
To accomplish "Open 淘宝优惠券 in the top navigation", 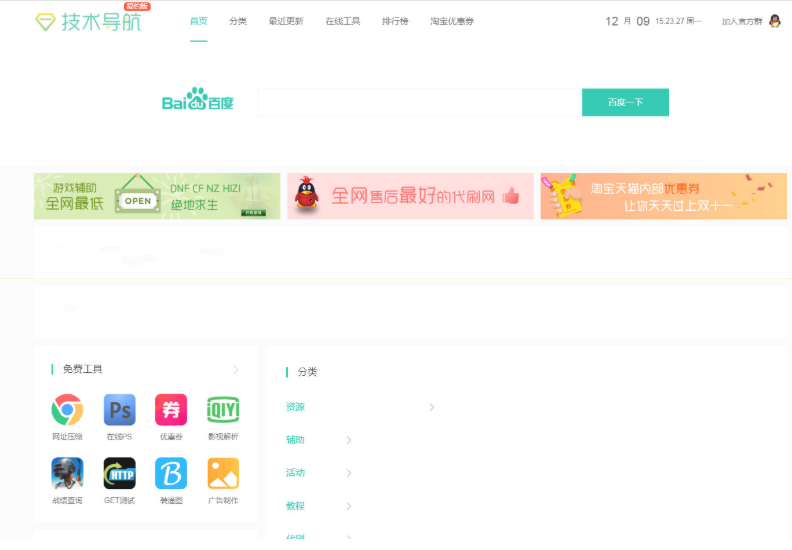I will click(452, 21).
